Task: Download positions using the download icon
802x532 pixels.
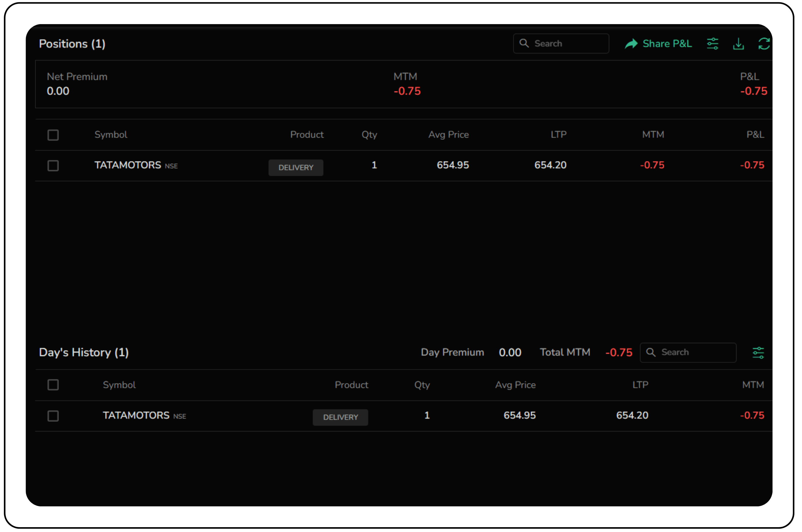Action: tap(738, 44)
